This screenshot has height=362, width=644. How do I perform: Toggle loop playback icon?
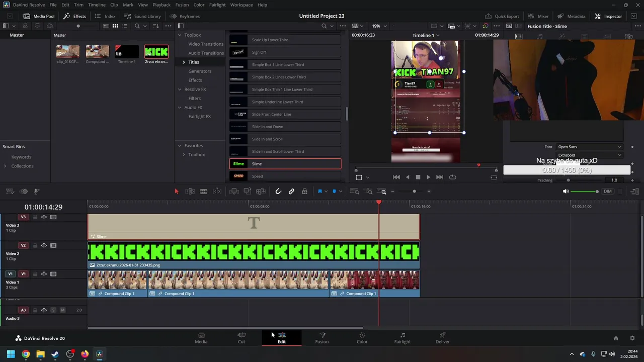click(x=452, y=177)
